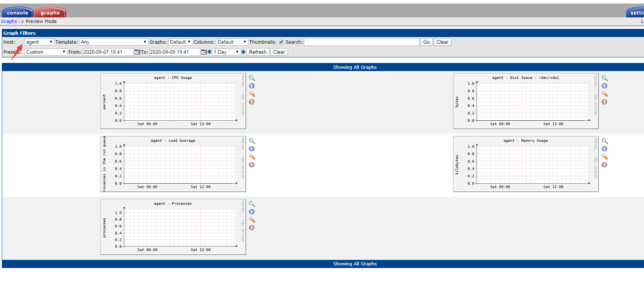Click the zoom magnifier beside Processes graph
The height and width of the screenshot is (298, 644).
[252, 204]
